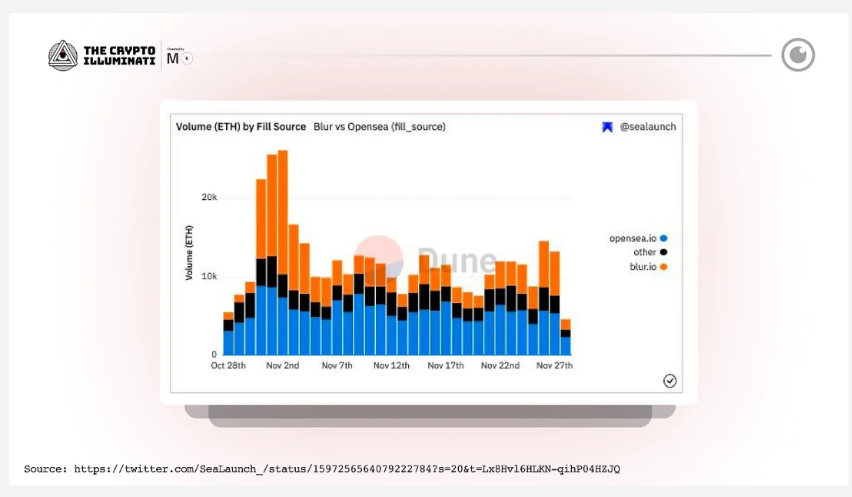852x497 pixels.
Task: Click the 'Nov 12th' x-axis label
Action: (391, 366)
